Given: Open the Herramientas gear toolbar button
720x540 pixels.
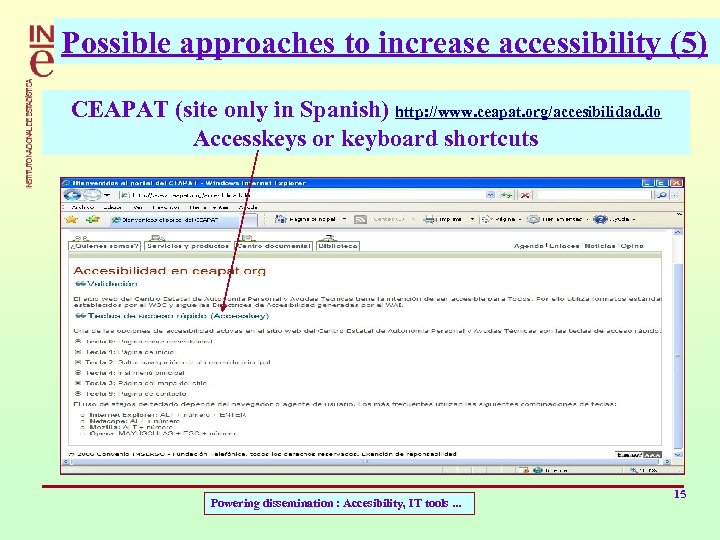Looking at the screenshot, I should [557, 219].
